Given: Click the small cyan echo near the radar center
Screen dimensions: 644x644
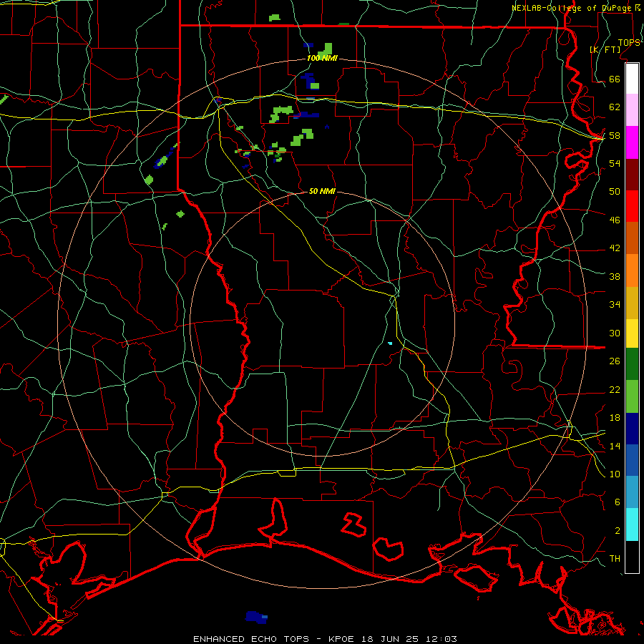Looking at the screenshot, I should click(x=390, y=343).
